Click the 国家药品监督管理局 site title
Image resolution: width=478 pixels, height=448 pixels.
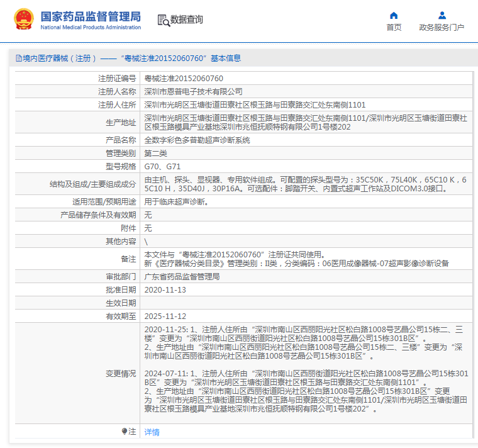click(x=91, y=17)
